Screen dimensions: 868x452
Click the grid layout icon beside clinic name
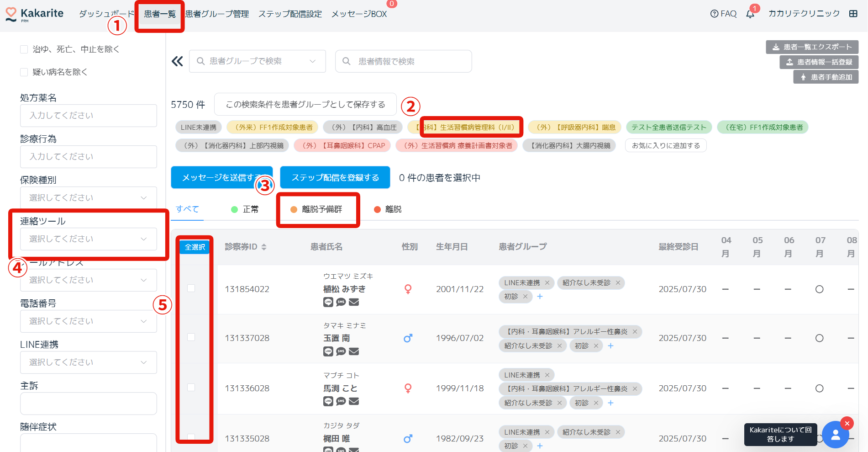[853, 14]
